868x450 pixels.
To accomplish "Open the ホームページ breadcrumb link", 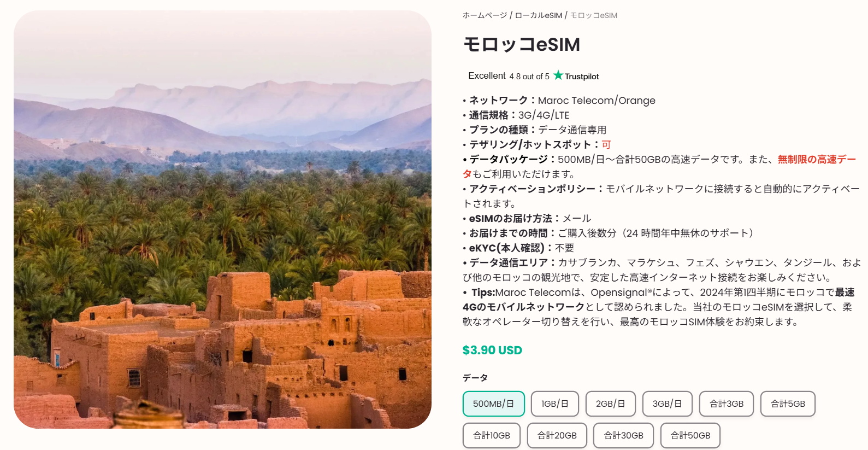I will (485, 15).
